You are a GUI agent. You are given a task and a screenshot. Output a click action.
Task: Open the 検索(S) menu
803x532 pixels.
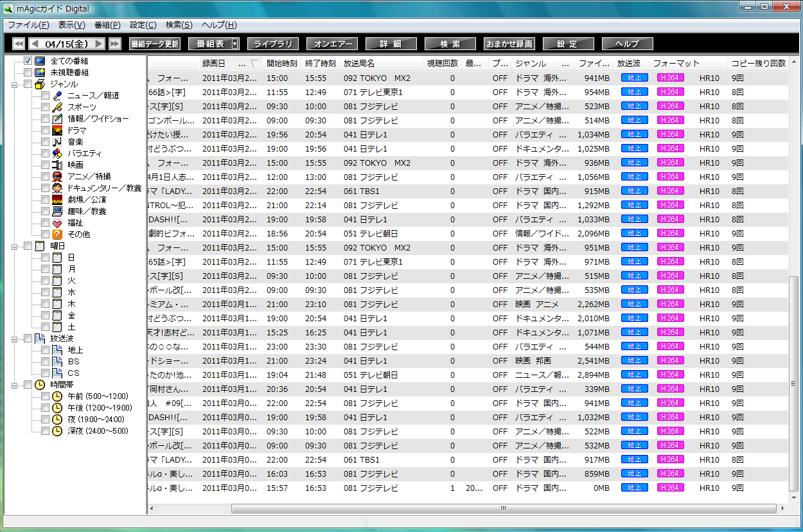179,25
